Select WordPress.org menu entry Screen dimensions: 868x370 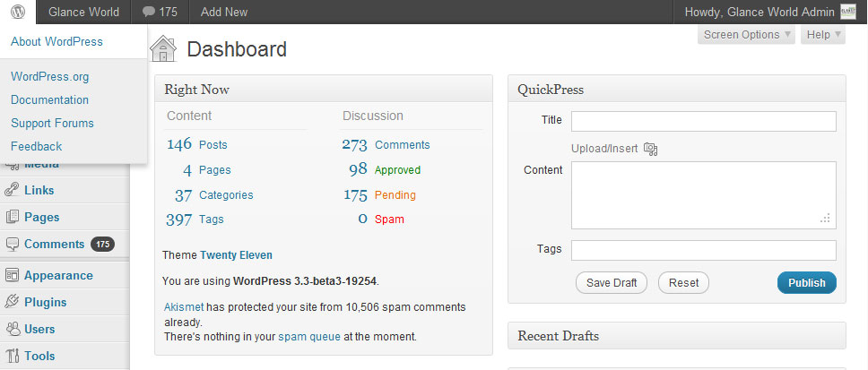pos(50,77)
